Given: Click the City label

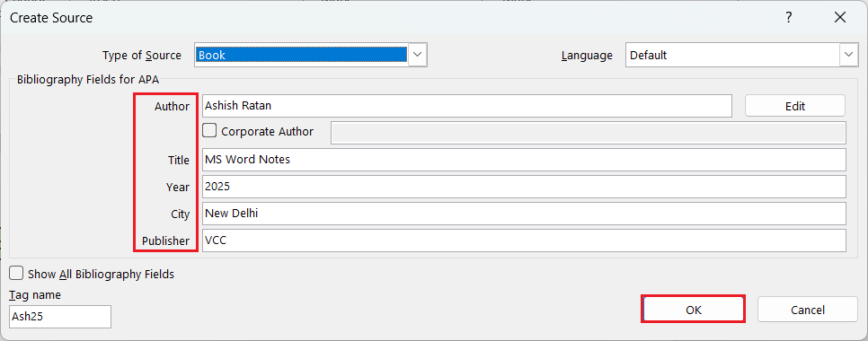Looking at the screenshot, I should point(180,214).
